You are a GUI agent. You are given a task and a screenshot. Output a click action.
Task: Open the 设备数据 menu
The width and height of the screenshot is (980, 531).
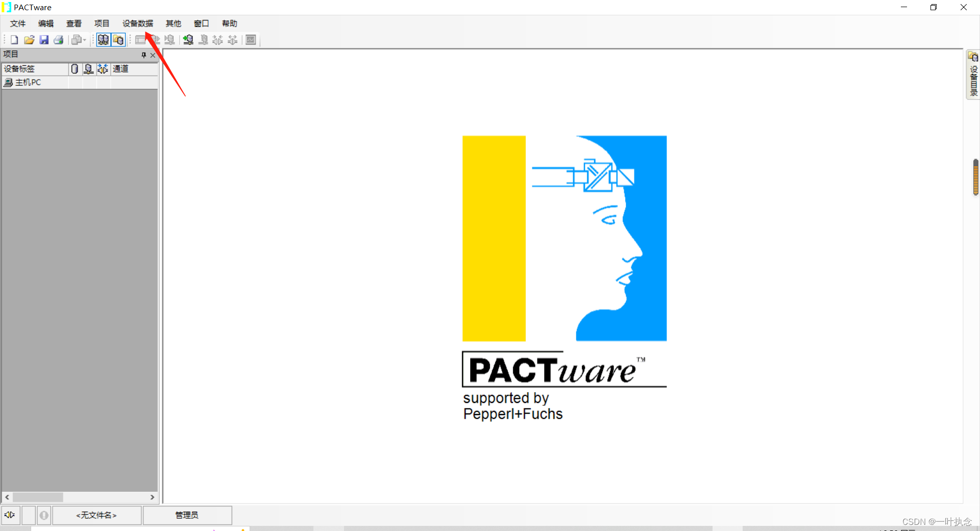(x=138, y=23)
